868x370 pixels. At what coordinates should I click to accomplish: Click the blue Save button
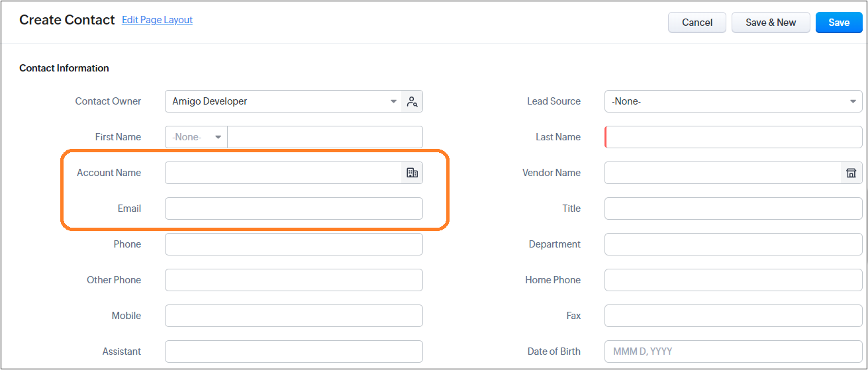839,23
